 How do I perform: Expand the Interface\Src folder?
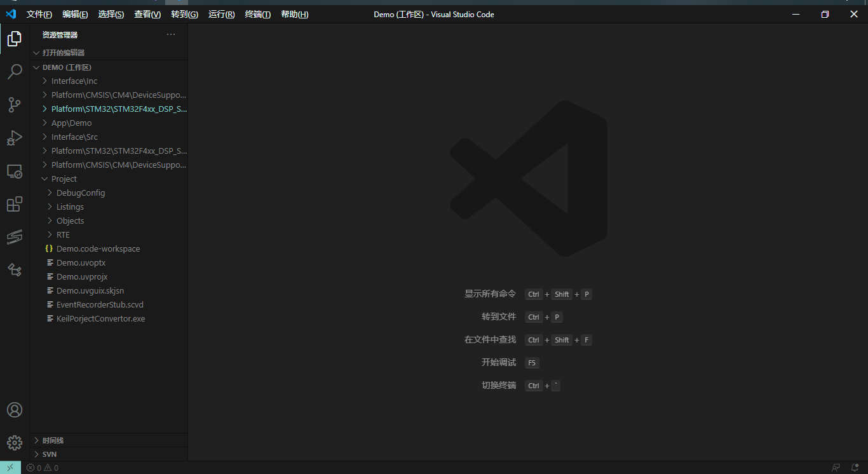109,137
